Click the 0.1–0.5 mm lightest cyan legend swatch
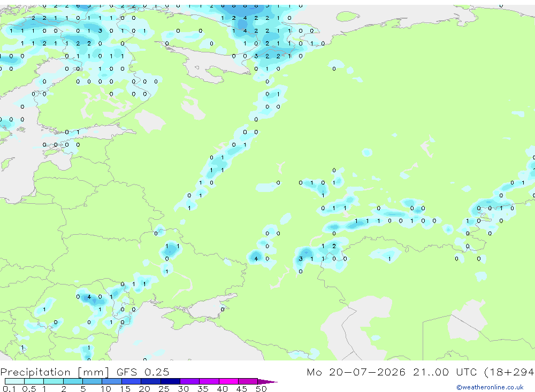Viewport: 535px width, 392px height. [x=14, y=381]
